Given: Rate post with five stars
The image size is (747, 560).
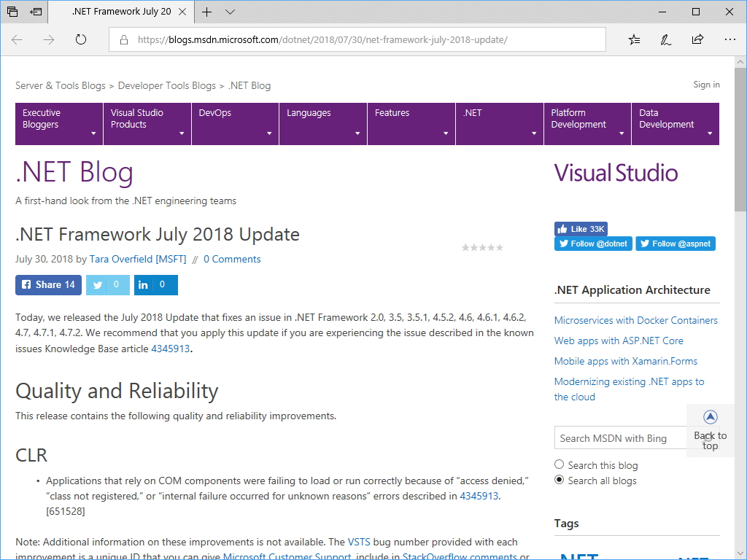Looking at the screenshot, I should pyautogui.click(x=499, y=248).
